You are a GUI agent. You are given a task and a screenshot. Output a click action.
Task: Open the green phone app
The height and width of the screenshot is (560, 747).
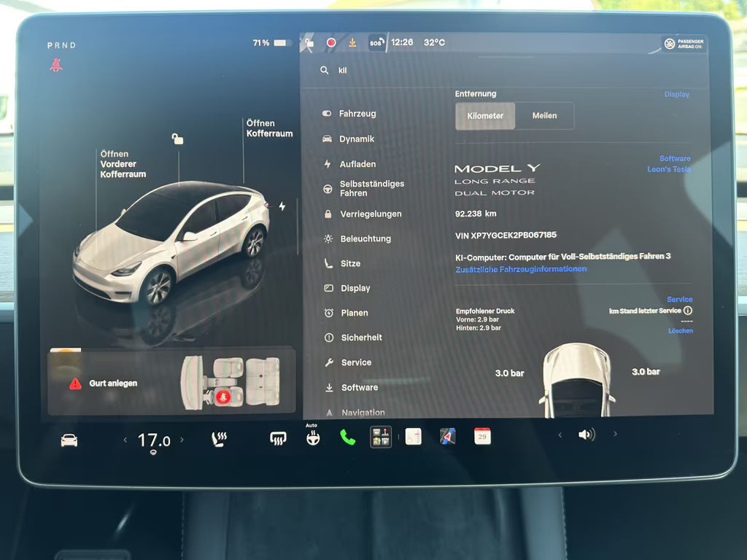click(x=348, y=437)
